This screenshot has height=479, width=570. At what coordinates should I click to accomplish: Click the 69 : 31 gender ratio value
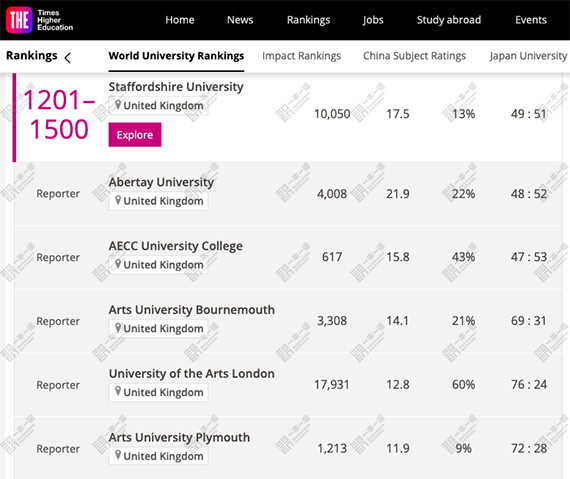[529, 321]
